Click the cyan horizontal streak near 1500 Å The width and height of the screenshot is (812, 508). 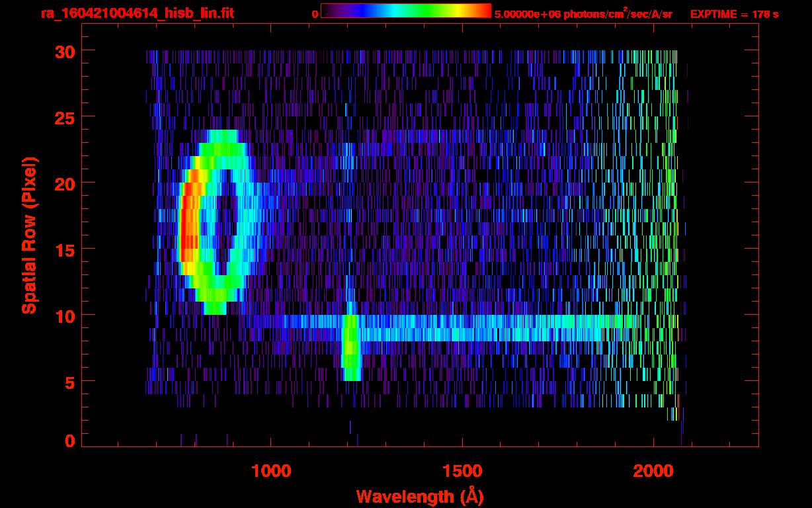click(462, 328)
